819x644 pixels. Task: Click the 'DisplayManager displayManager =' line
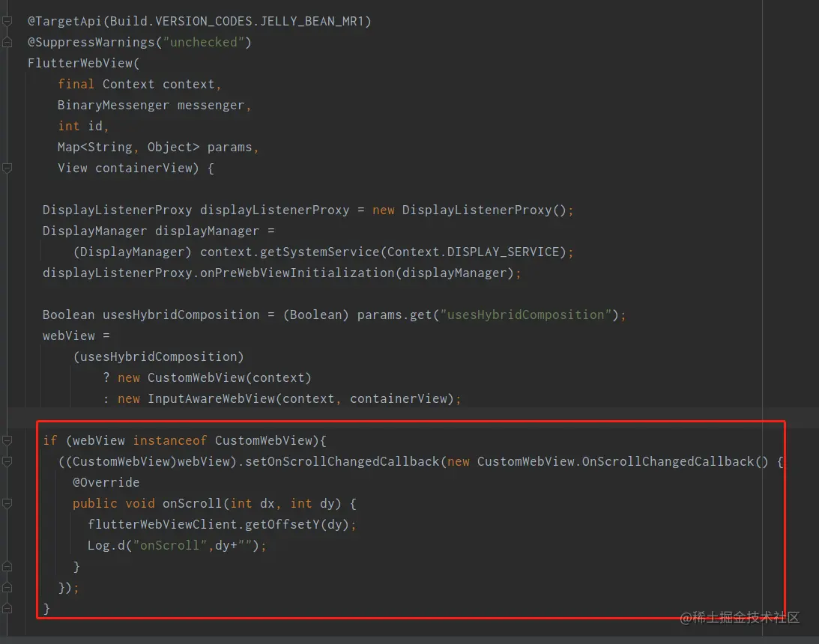(159, 231)
